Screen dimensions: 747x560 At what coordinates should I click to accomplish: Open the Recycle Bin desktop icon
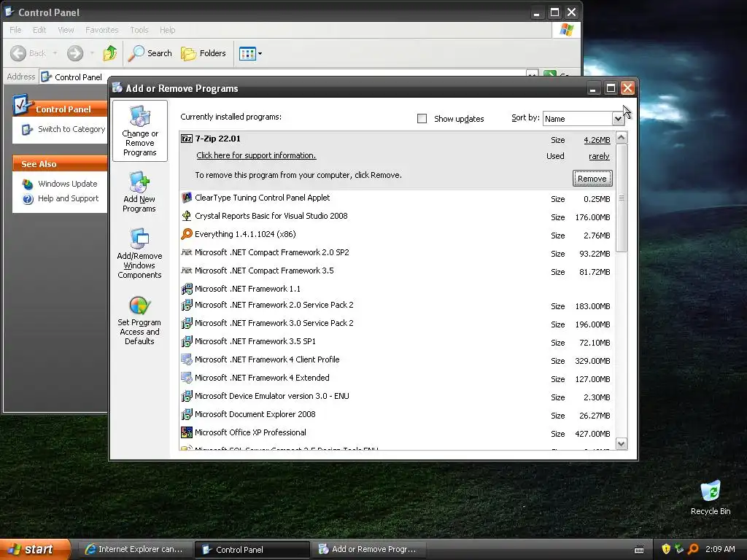711,497
